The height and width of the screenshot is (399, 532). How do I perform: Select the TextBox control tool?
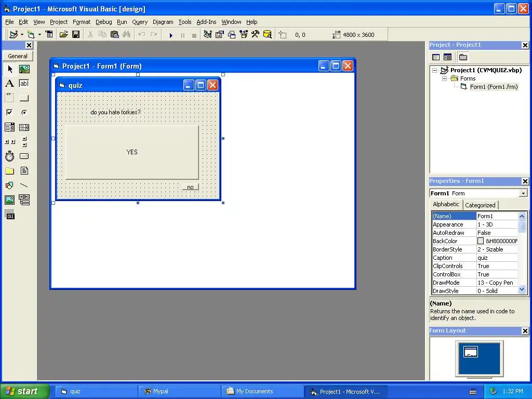pyautogui.click(x=24, y=84)
